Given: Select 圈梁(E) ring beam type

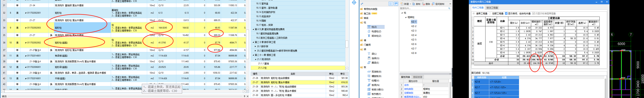Looking at the screenshot, I should (373, 63).
